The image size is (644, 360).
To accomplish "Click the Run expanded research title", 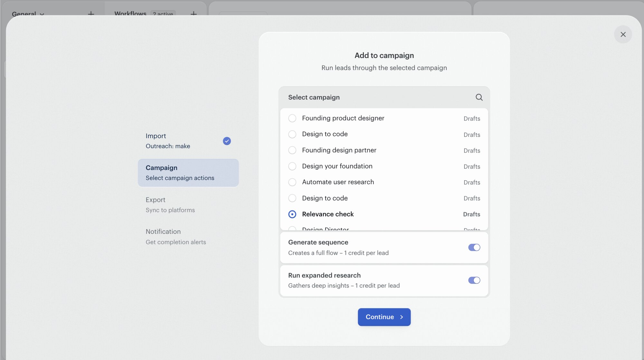I will (x=324, y=275).
